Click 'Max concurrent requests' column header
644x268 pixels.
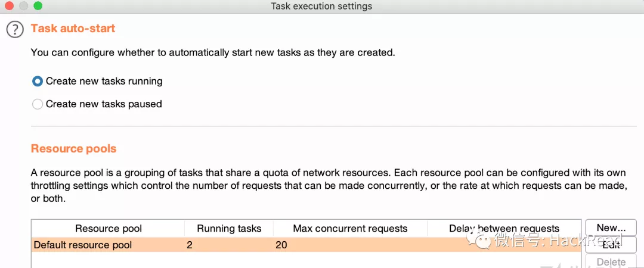(x=350, y=229)
